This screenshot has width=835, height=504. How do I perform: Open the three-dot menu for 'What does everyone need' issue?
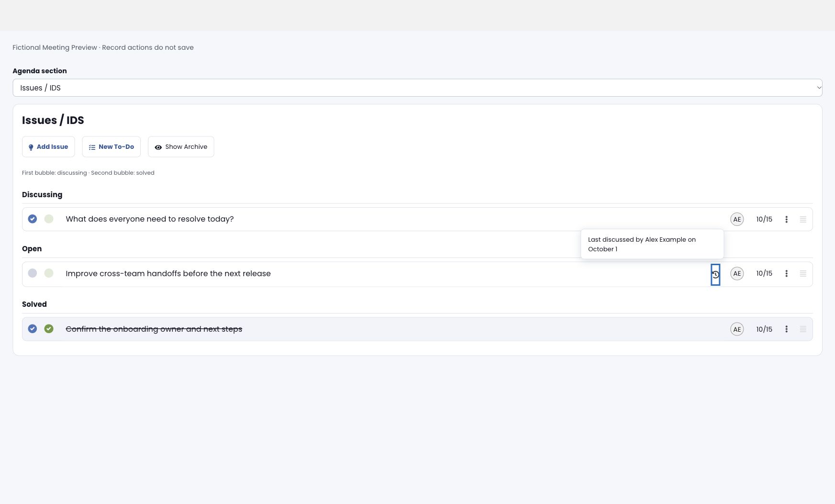pos(786,219)
